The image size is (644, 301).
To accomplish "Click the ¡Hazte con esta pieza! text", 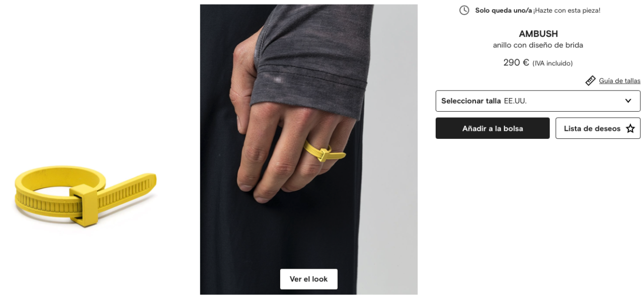I will tap(567, 10).
